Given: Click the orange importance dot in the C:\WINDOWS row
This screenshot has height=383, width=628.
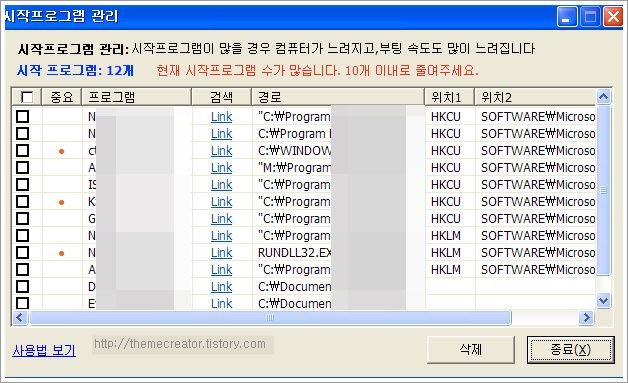Looking at the screenshot, I should tap(61, 151).
